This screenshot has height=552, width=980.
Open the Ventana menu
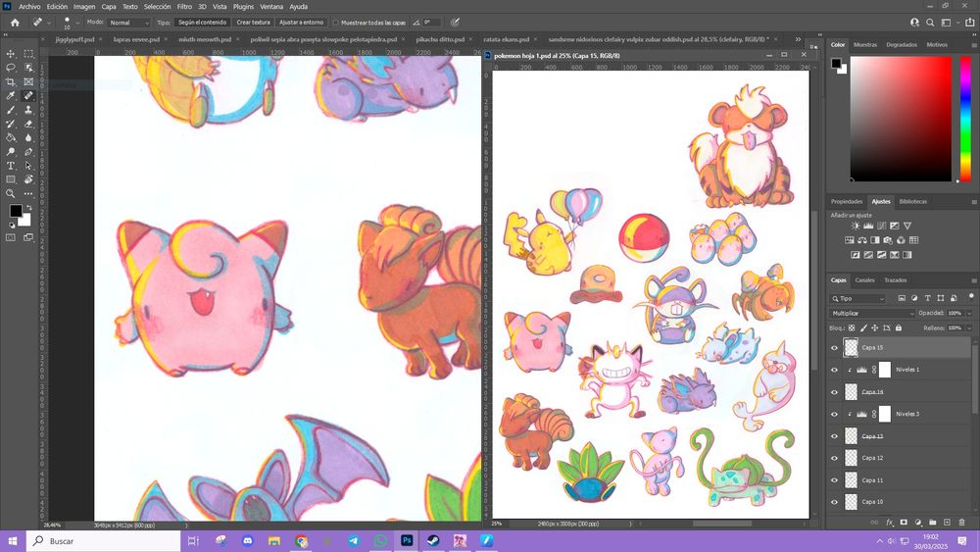click(x=271, y=6)
